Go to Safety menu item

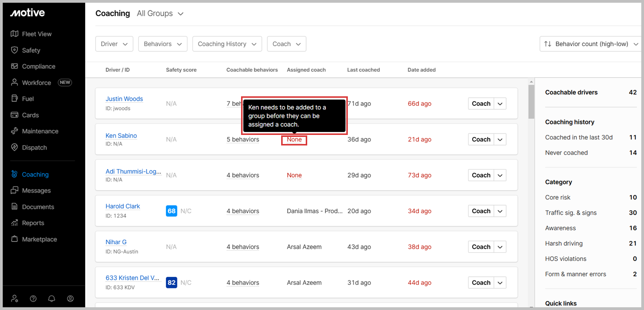tap(31, 50)
